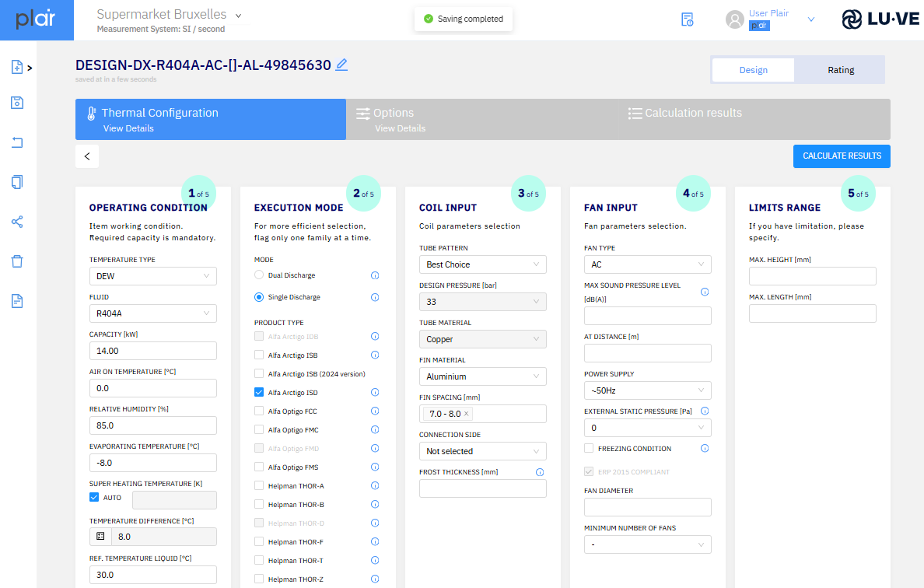Edit design name with pencil icon
The width and height of the screenshot is (924, 588).
point(341,65)
